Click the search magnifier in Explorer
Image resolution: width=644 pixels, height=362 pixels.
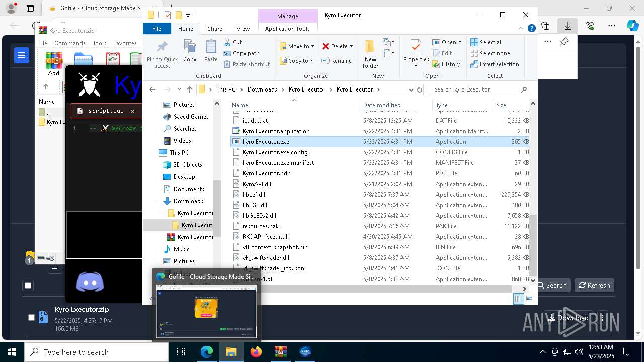[524, 89]
